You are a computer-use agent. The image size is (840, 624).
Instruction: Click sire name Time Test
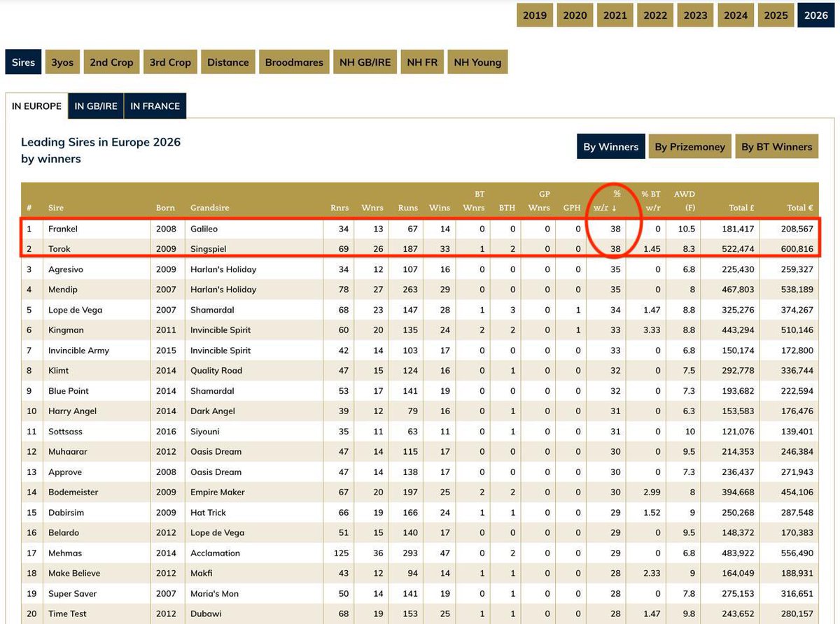click(68, 614)
